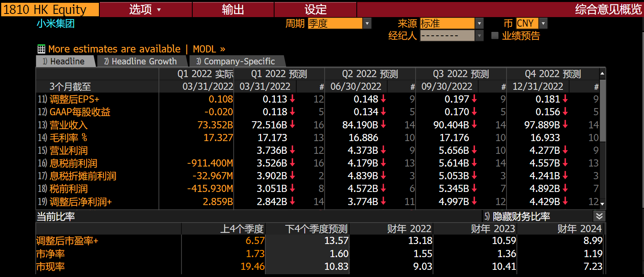Open the 来源 标准 dropdown

pos(480,23)
